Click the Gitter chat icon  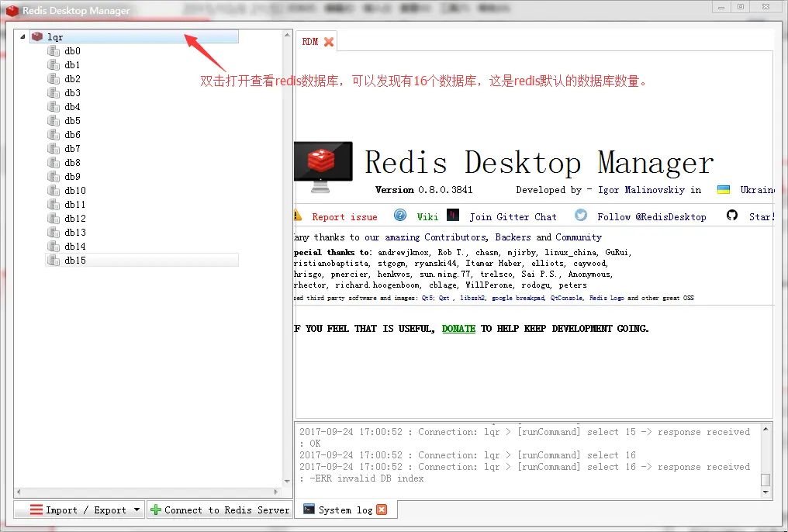pos(453,216)
